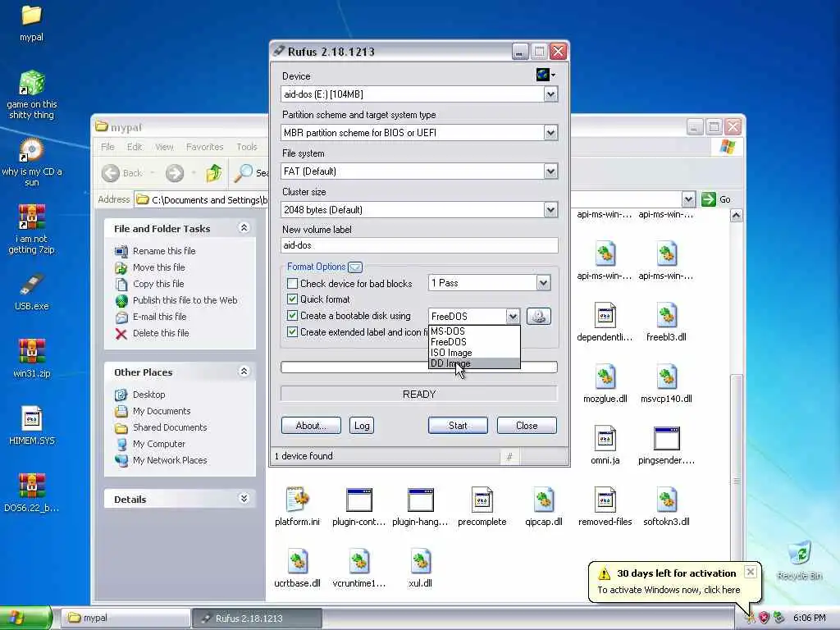Enable Check device for bad blocks
840x630 pixels.
(x=292, y=283)
